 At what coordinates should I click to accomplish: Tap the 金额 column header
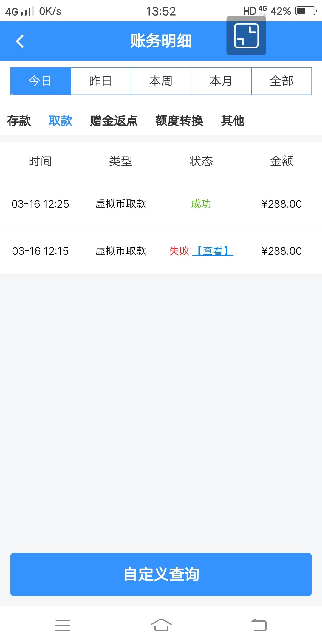pos(281,161)
